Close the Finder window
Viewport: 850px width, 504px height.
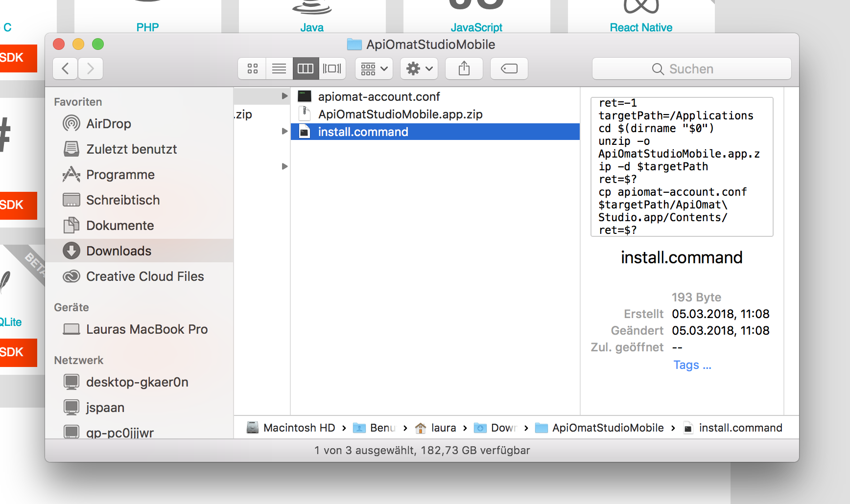pos(59,44)
